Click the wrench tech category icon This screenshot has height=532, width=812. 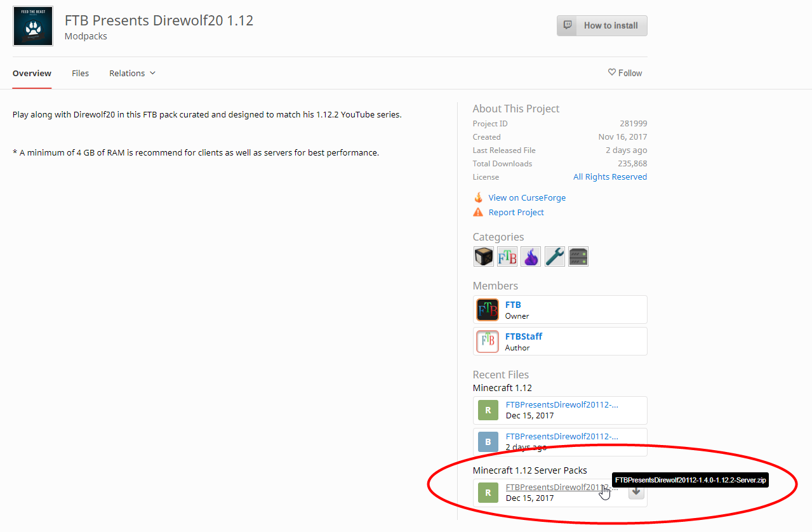coord(554,256)
